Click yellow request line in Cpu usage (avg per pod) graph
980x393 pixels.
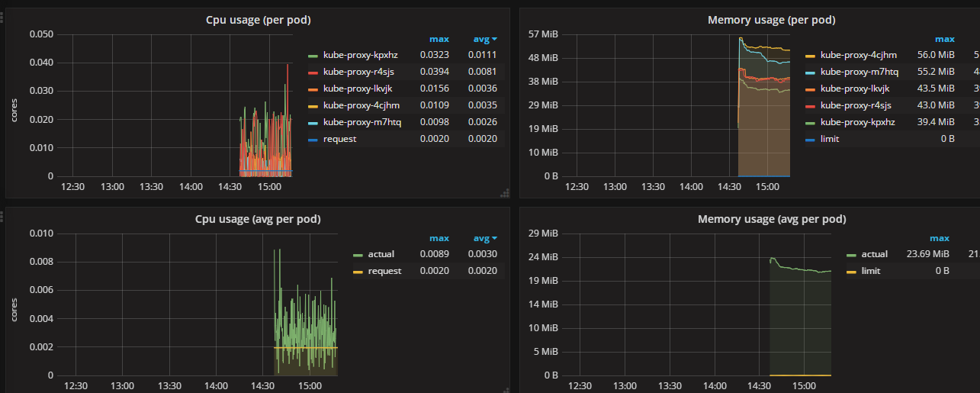[305, 347]
